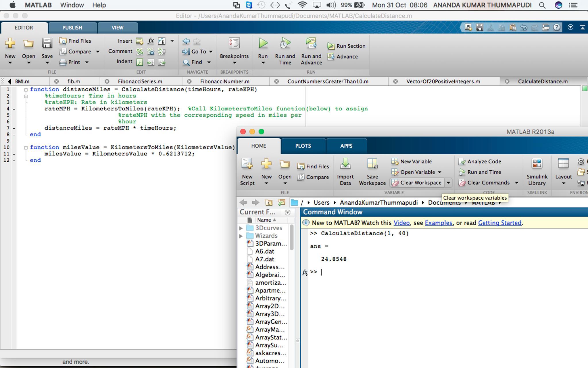This screenshot has width=588, height=368.
Task: Click the Import Data icon
Action: 345,164
